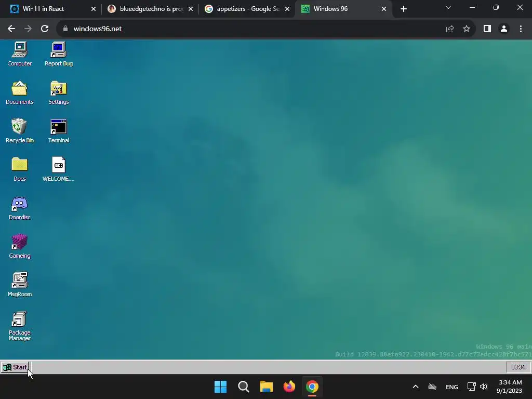Open a new browser tab
This screenshot has height=399, width=532.
click(x=403, y=9)
